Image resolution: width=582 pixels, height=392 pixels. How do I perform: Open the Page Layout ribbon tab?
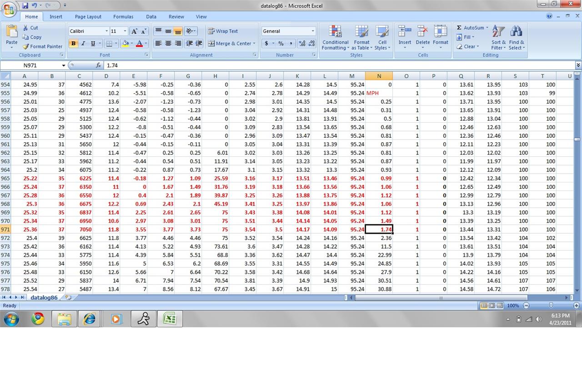coord(88,16)
